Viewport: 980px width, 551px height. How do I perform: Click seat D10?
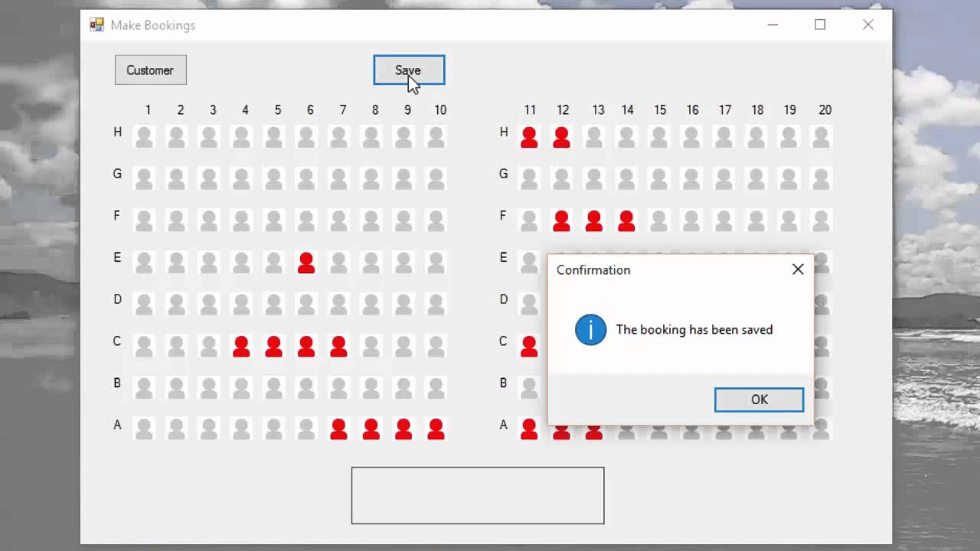(x=436, y=304)
